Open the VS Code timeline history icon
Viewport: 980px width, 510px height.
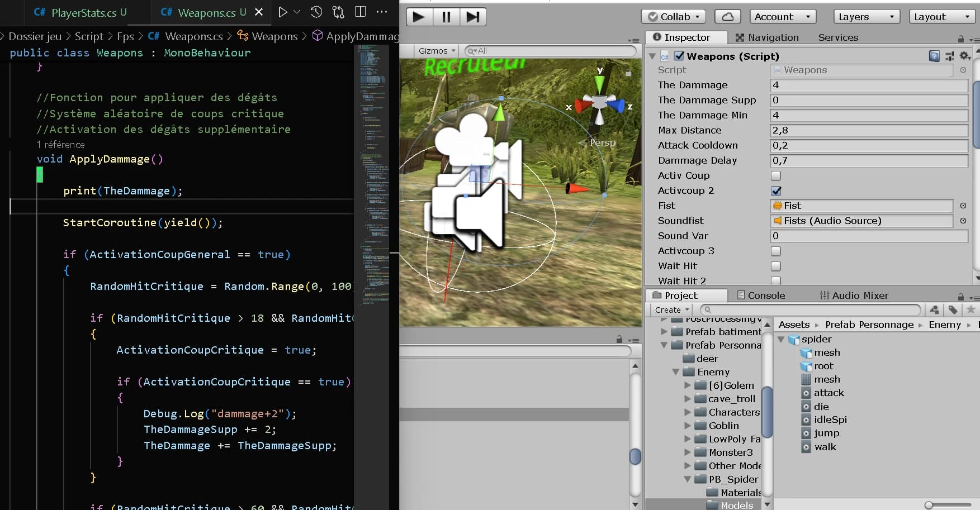[x=316, y=12]
